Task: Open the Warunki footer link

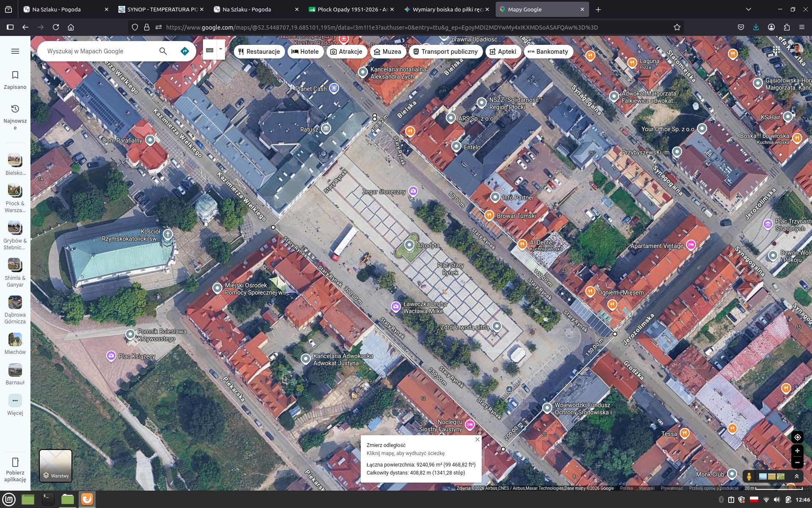Action: coord(647,488)
